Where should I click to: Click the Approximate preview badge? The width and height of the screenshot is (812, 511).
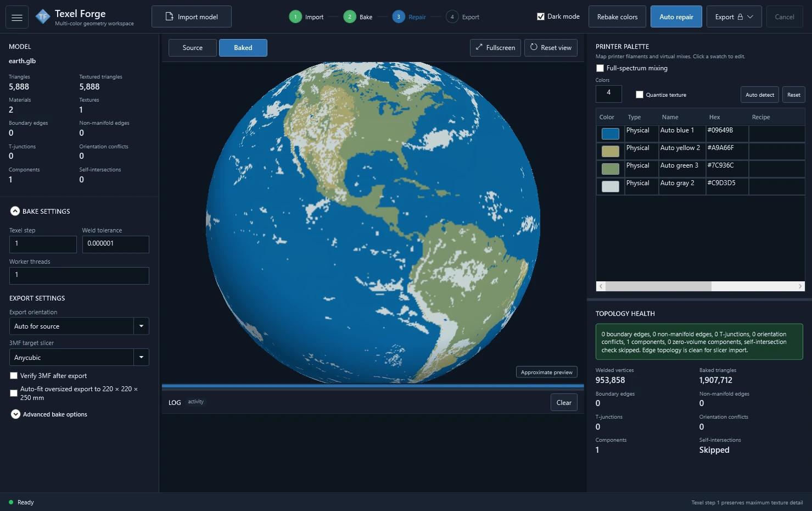point(547,372)
